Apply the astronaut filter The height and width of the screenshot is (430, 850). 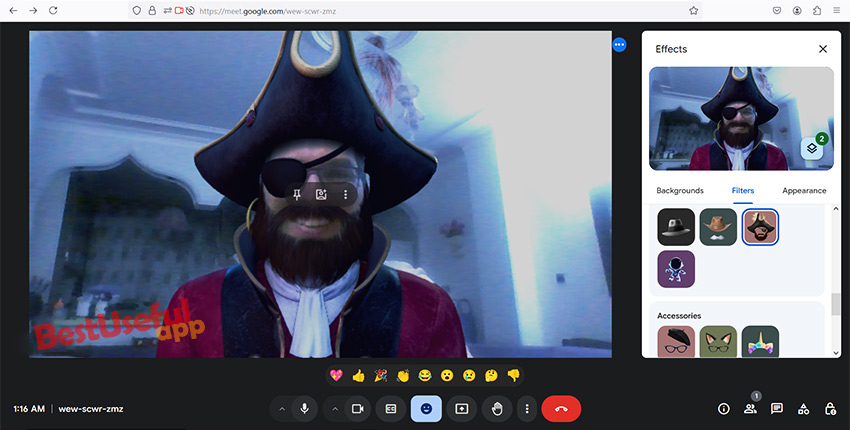click(x=676, y=269)
